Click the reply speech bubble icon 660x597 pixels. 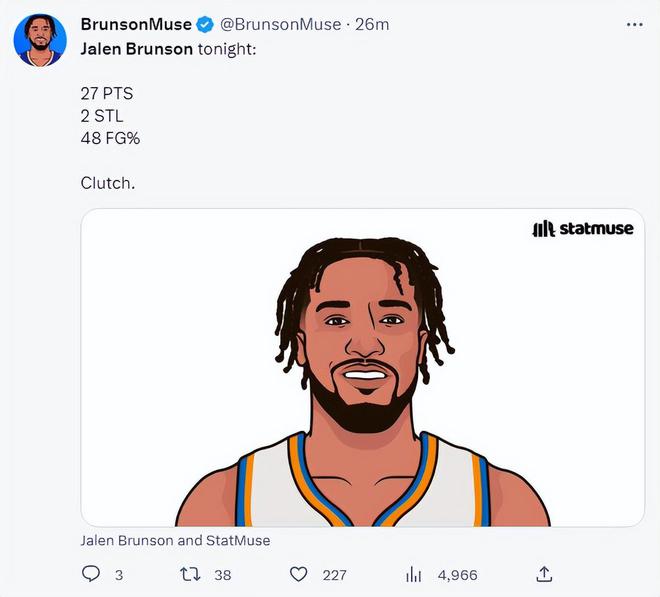tap(90, 574)
